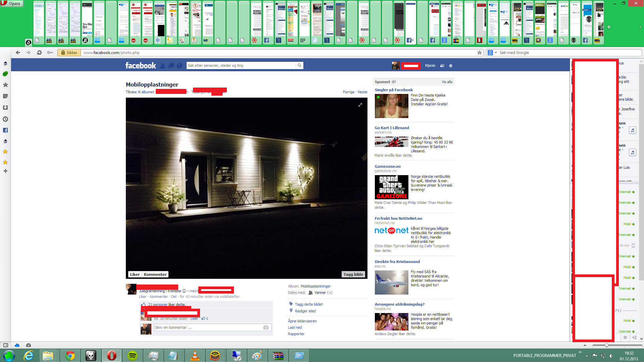Open Facebook settings gear in header
This screenshot has height=362, width=644.
coord(451,66)
